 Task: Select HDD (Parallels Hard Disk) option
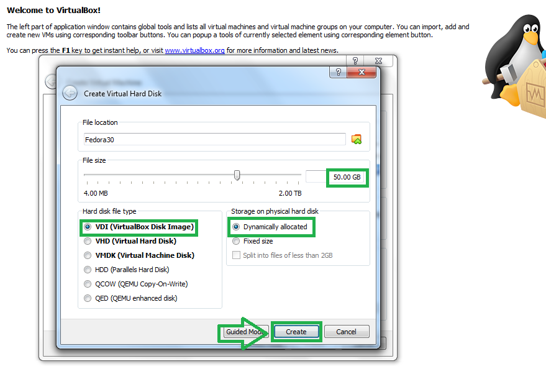coord(126,270)
